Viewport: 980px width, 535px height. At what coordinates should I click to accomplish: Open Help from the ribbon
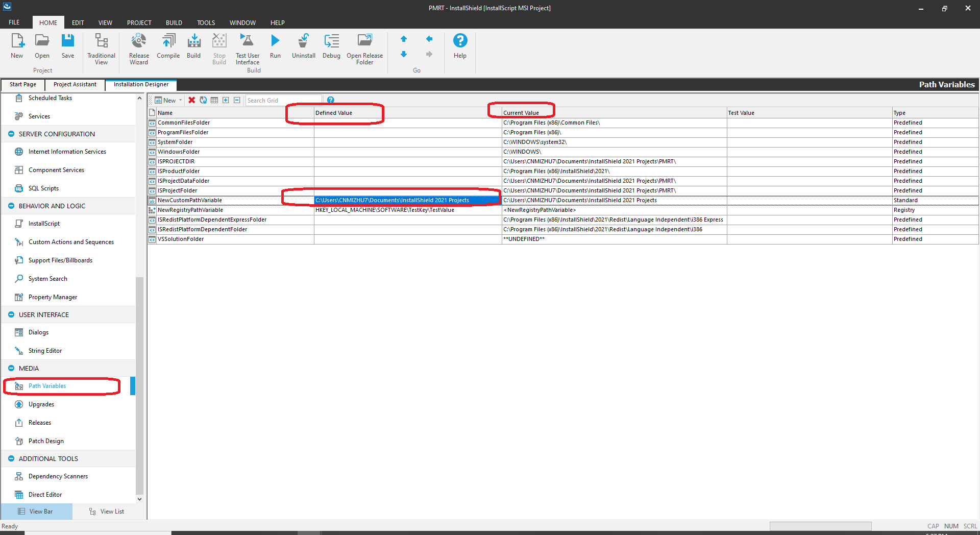pyautogui.click(x=460, y=46)
